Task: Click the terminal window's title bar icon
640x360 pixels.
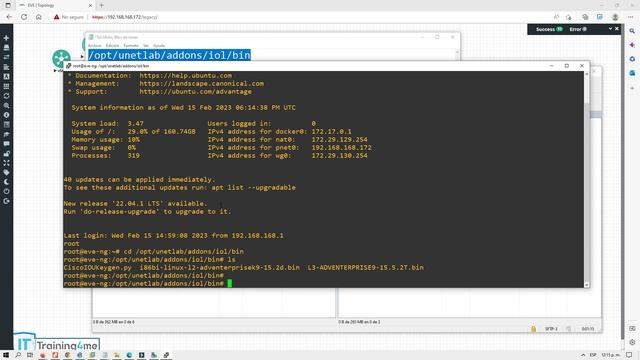Action: 68,66
